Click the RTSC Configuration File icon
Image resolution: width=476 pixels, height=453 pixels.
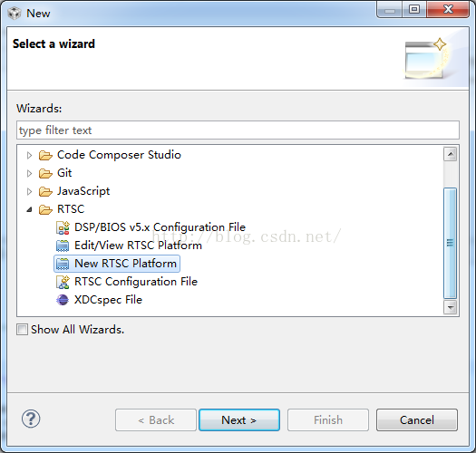point(63,282)
